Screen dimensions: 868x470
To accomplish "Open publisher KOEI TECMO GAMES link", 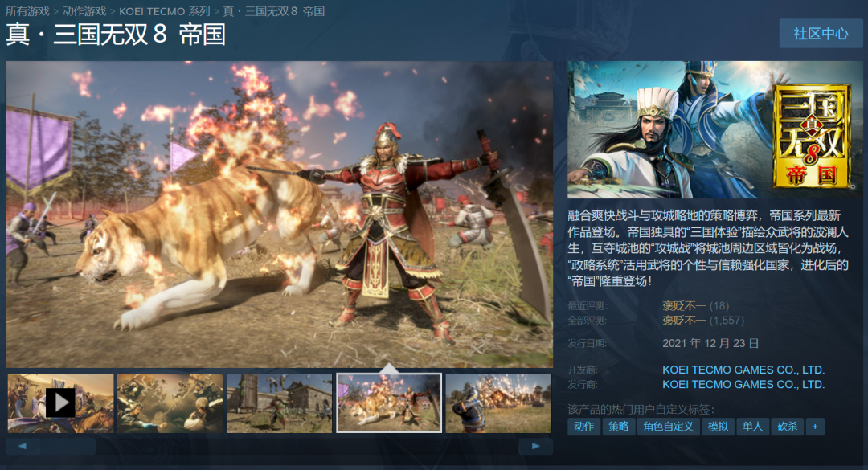I will [x=743, y=384].
